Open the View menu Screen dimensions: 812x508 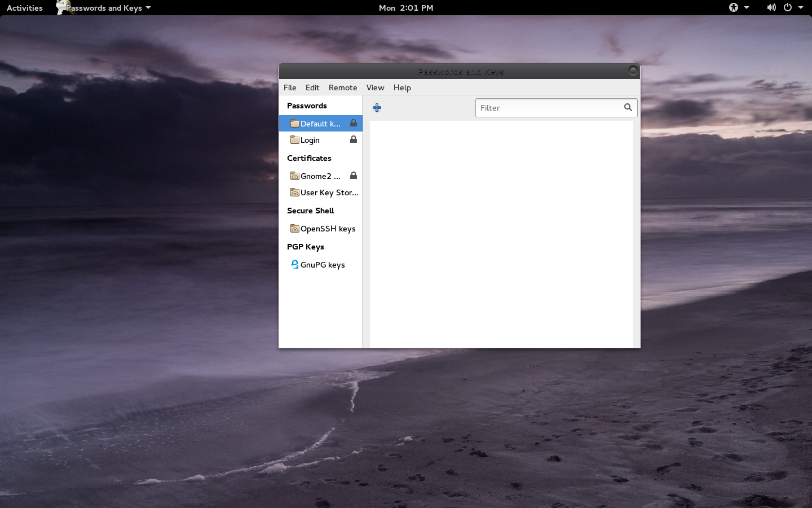click(x=375, y=87)
